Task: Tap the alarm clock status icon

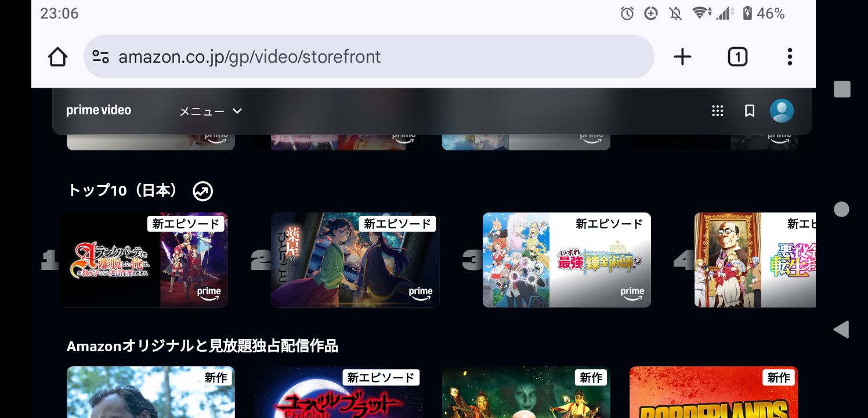Action: (x=627, y=13)
